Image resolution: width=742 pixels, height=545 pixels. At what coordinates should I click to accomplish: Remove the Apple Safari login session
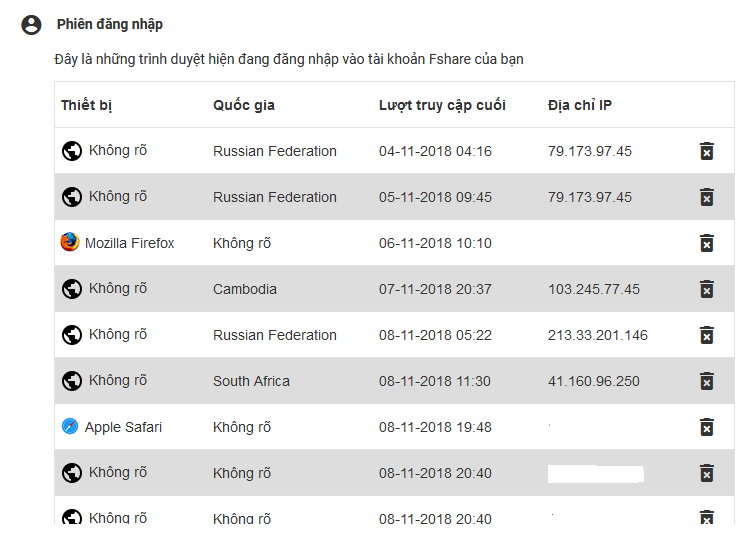tap(707, 427)
